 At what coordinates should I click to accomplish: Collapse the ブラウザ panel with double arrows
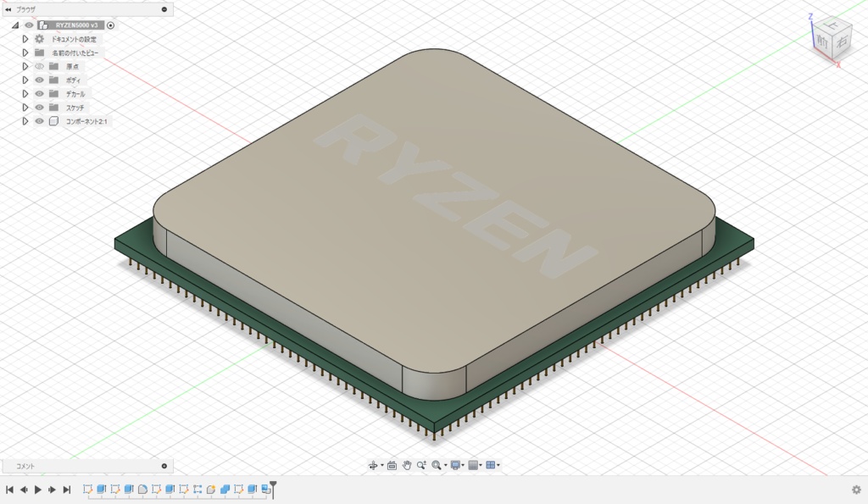[x=8, y=9]
